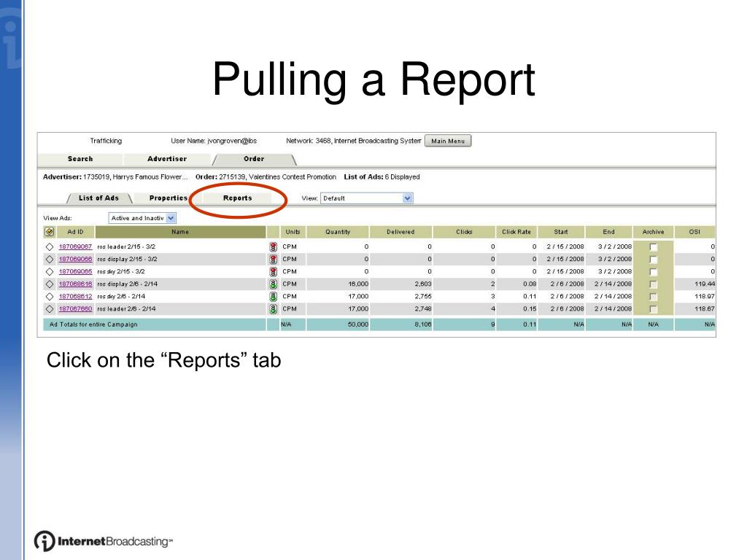Click the Archive column header
This screenshot has width=747, height=560.
(x=653, y=232)
